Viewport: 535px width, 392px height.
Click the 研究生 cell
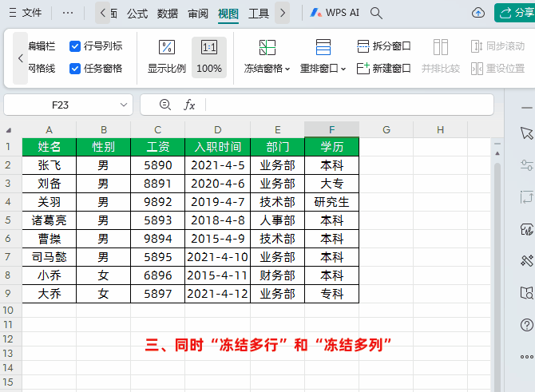(x=331, y=202)
